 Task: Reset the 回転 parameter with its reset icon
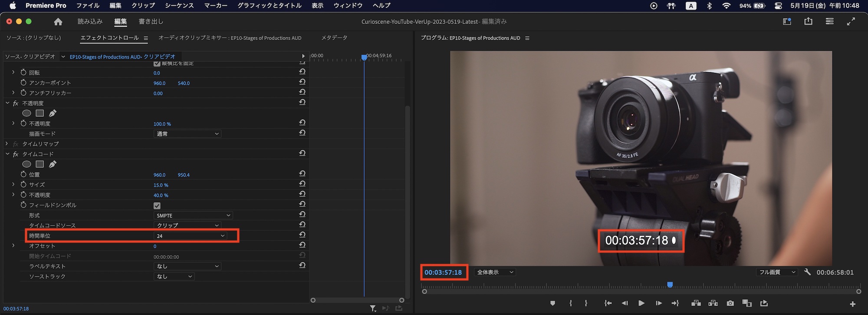tap(302, 72)
